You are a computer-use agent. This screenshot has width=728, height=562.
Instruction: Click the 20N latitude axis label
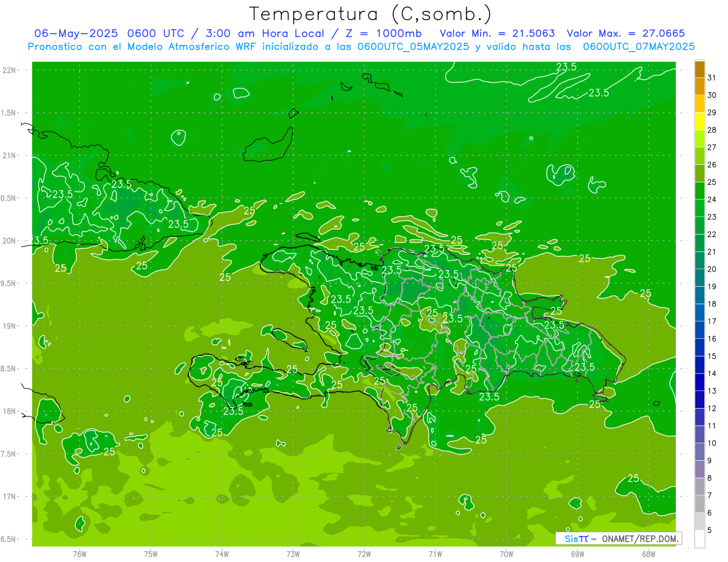[x=9, y=241]
